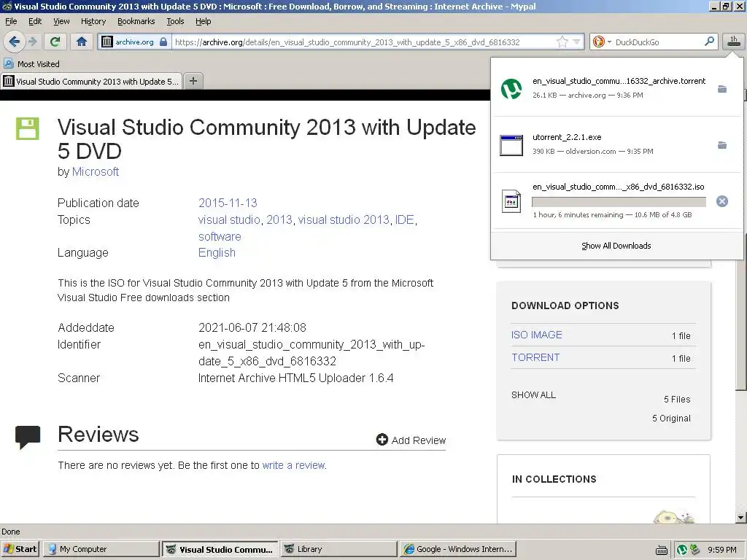
Task: Click the forward navigation arrow
Action: tap(32, 42)
